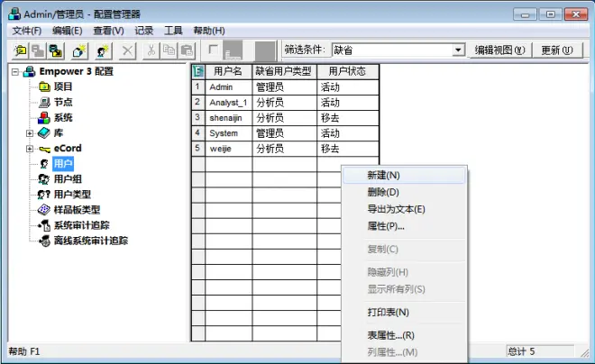Click the Analyst_1 user name cell

[228, 103]
